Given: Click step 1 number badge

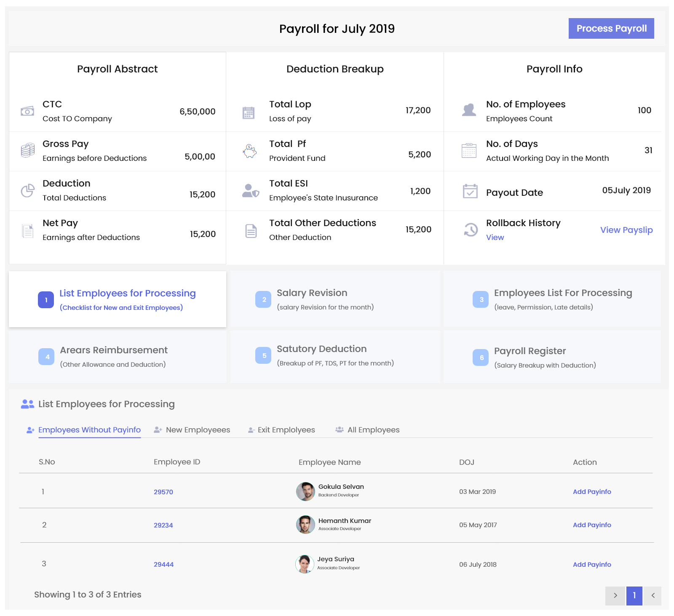Looking at the screenshot, I should (x=46, y=300).
